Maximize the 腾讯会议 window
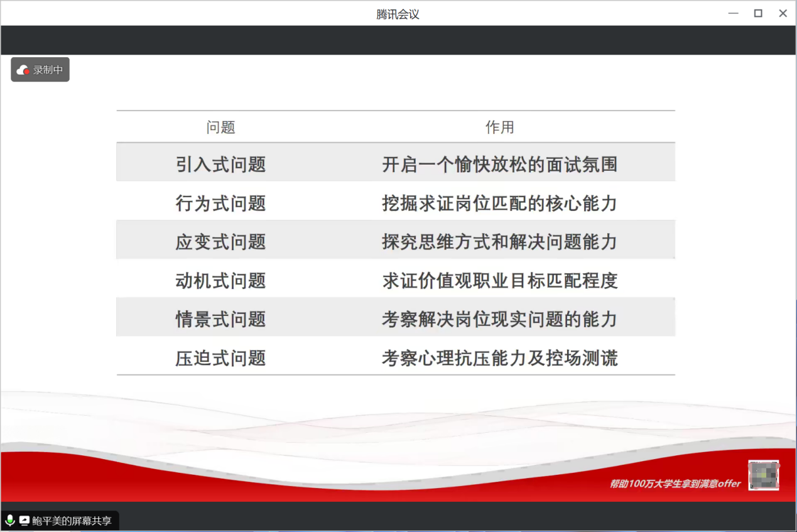 (x=758, y=13)
